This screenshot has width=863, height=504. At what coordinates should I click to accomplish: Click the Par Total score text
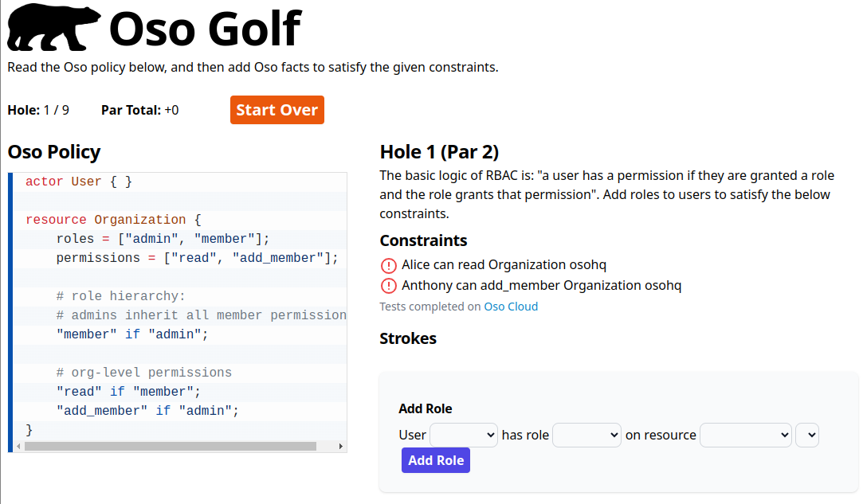139,110
